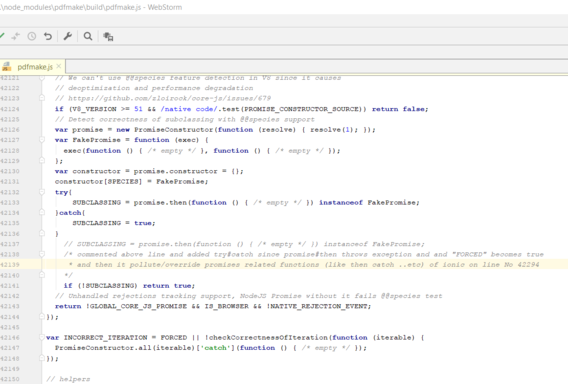
Task: Toggle fold marker at line 42123
Action: tap(42, 98)
